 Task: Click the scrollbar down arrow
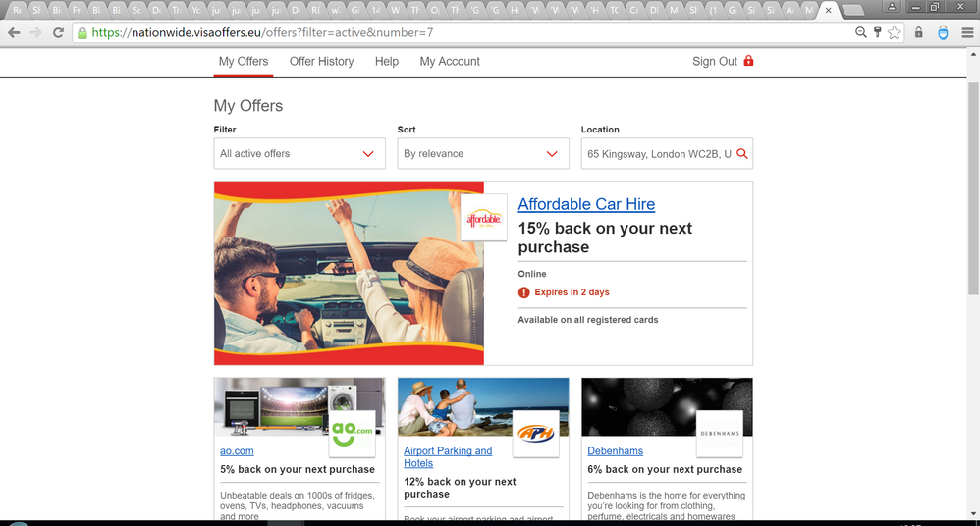(x=973, y=514)
